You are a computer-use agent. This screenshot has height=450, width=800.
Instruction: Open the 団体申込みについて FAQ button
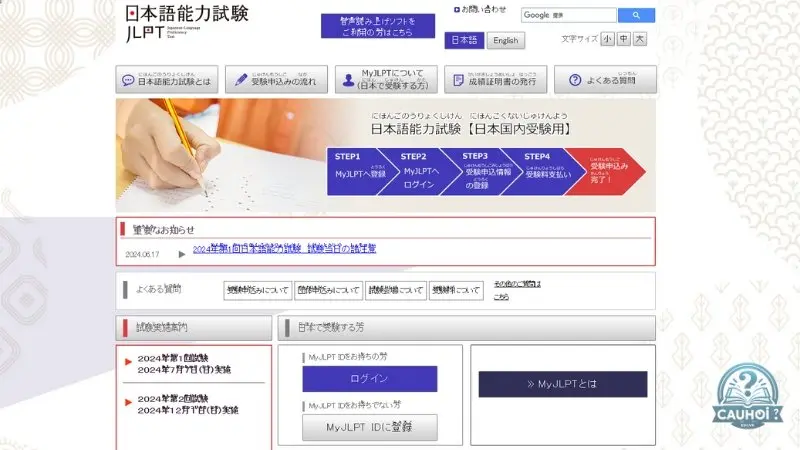(329, 290)
